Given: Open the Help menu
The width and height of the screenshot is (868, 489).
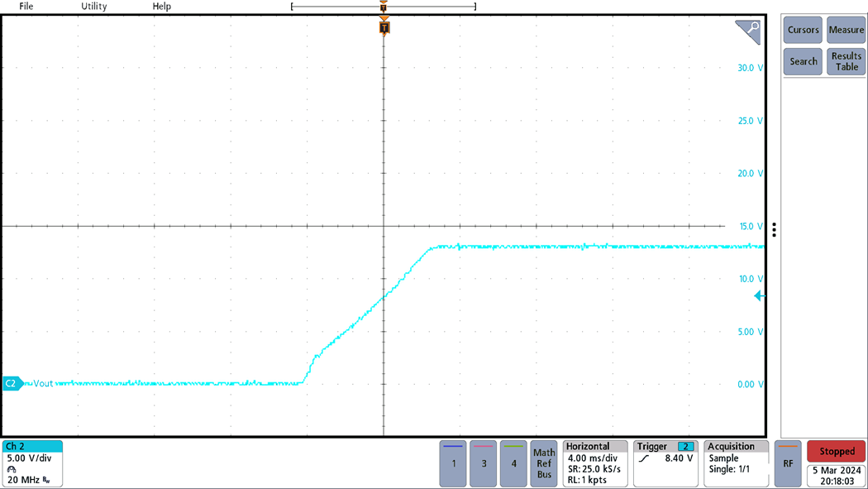Looking at the screenshot, I should pyautogui.click(x=161, y=7).
